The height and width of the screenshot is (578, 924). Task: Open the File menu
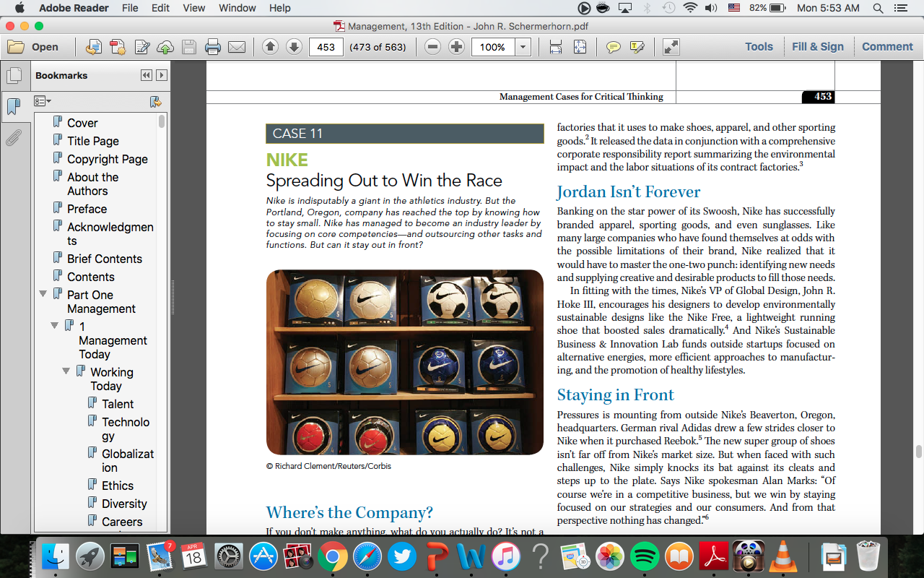coord(130,8)
